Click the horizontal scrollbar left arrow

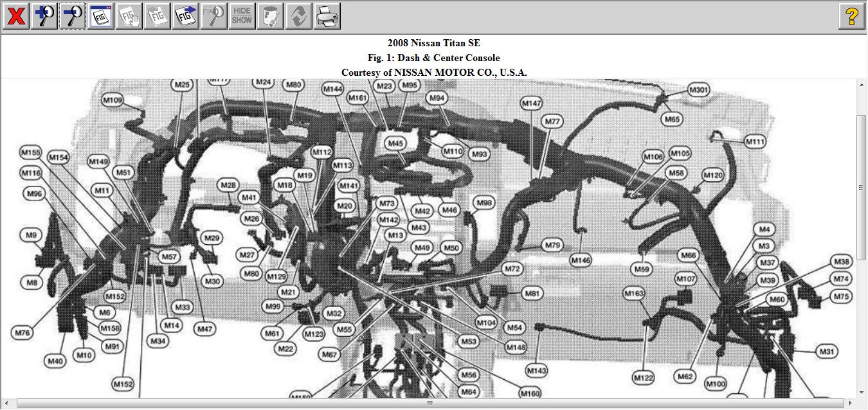click(7, 404)
